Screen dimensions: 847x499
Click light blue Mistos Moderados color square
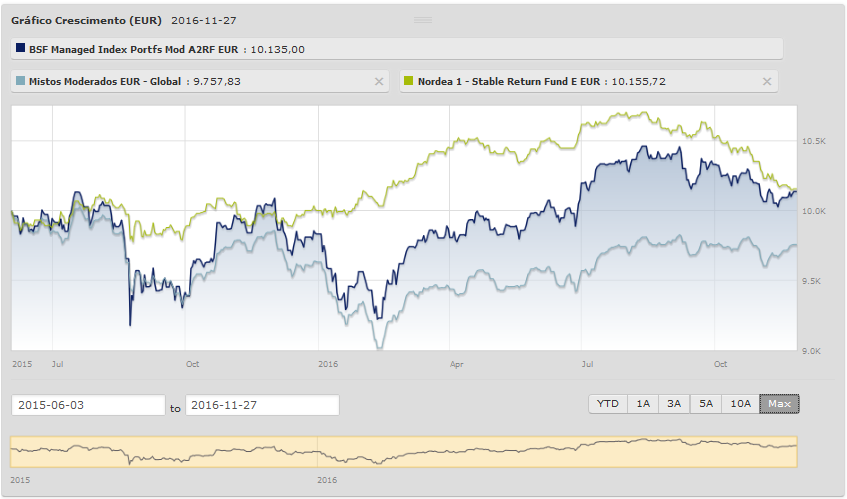click(x=21, y=81)
